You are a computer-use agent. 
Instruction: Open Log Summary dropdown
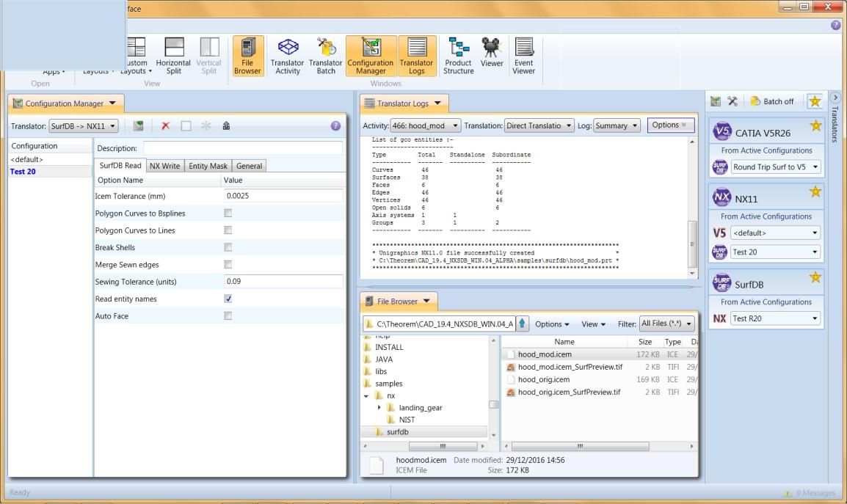(x=617, y=125)
